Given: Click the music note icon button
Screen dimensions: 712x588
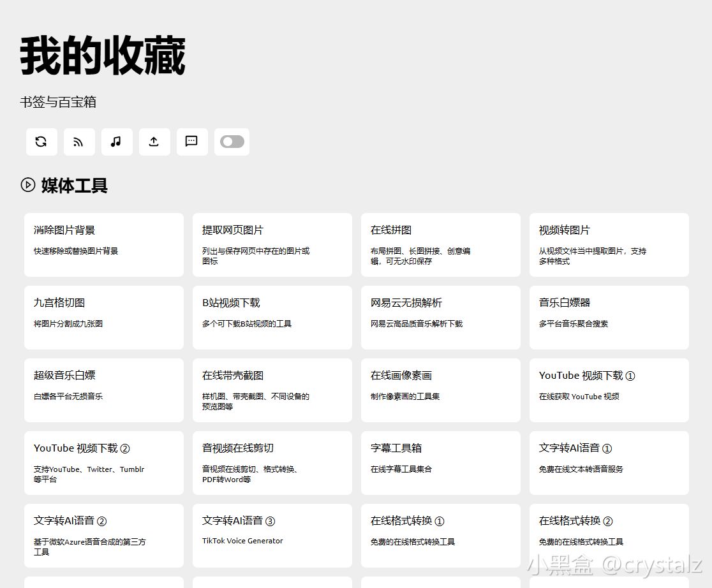Looking at the screenshot, I should (x=117, y=142).
